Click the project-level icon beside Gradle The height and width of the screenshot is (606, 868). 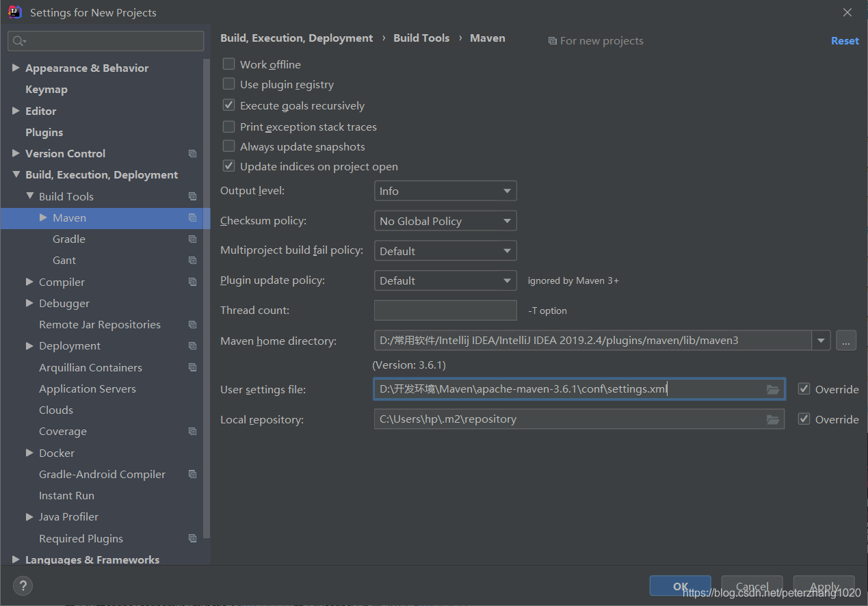pos(192,239)
